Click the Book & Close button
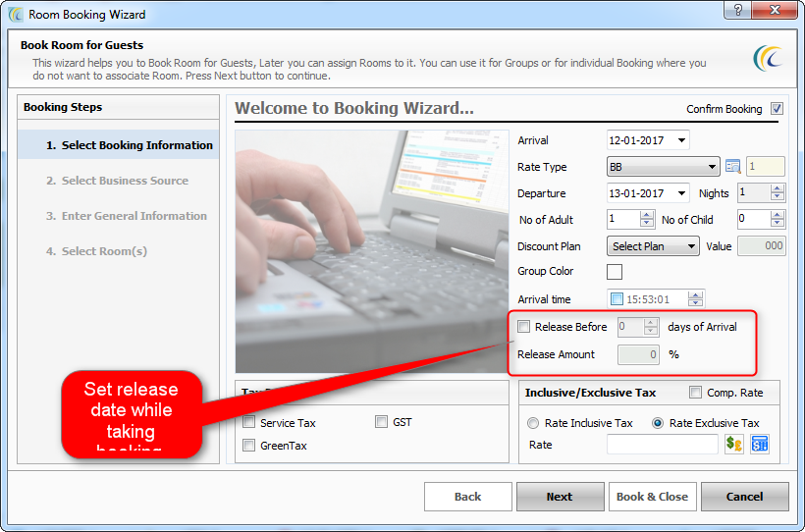Viewport: 805px width, 532px height. pyautogui.click(x=652, y=497)
